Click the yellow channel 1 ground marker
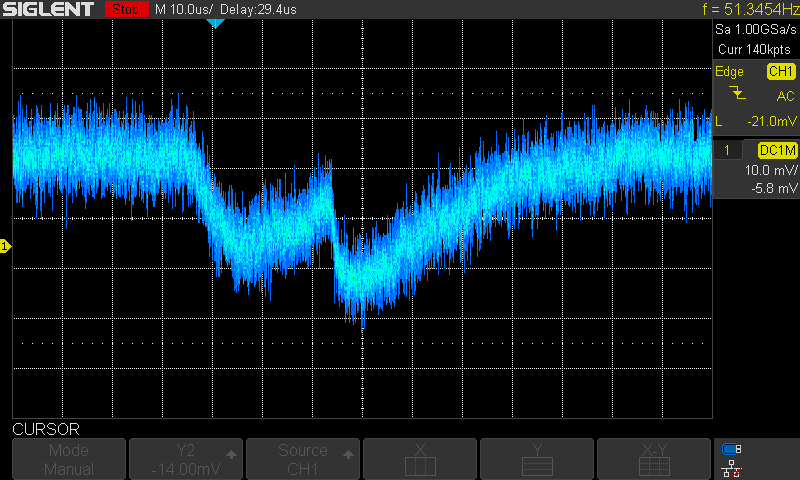The width and height of the screenshot is (800, 480). [x=5, y=247]
